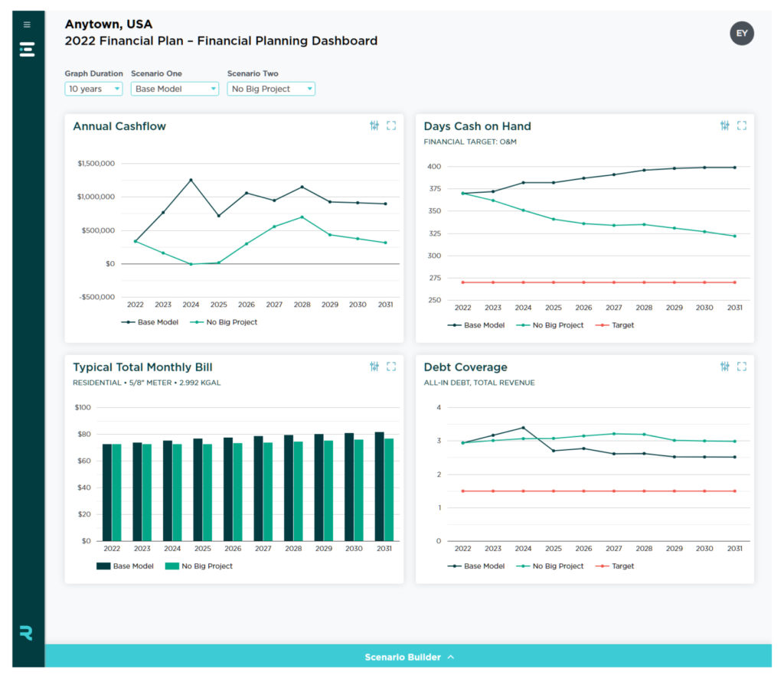Viewport: 784px width, 678px height.
Task: Click the $1,500,000 axis label in Annual Cashflow
Action: pos(96,164)
